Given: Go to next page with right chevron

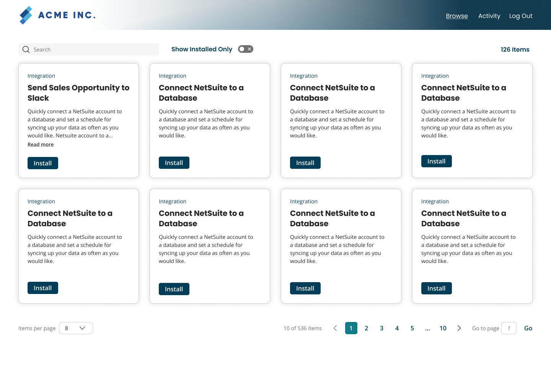Looking at the screenshot, I should pos(459,328).
